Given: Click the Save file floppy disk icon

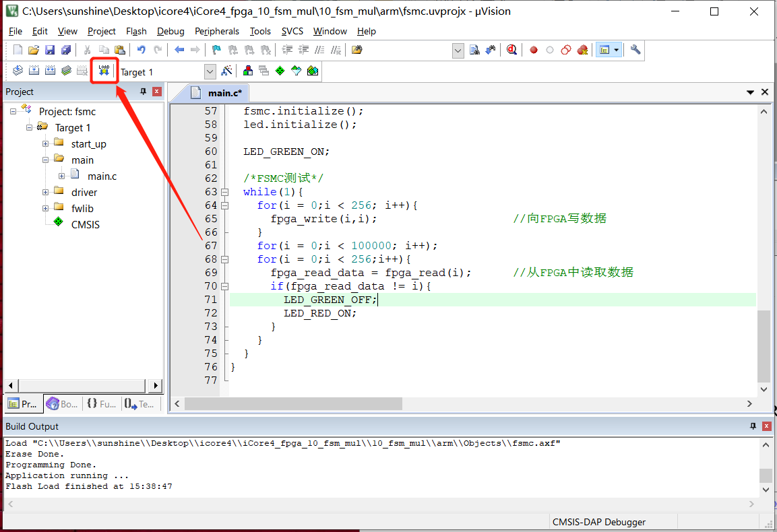Looking at the screenshot, I should point(50,50).
